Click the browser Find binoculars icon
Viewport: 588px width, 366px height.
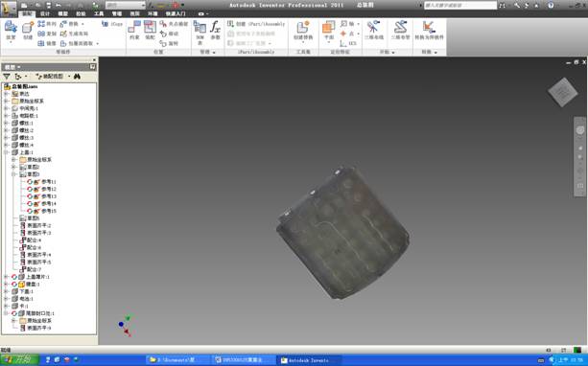[x=77, y=77]
